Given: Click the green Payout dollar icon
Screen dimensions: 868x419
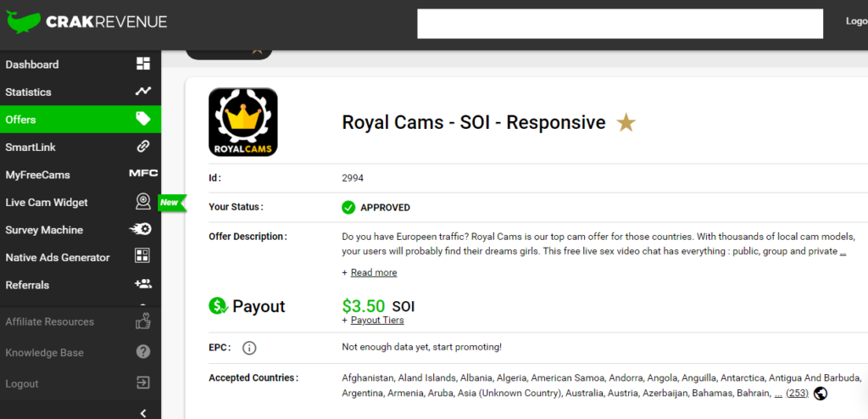Looking at the screenshot, I should tap(217, 306).
